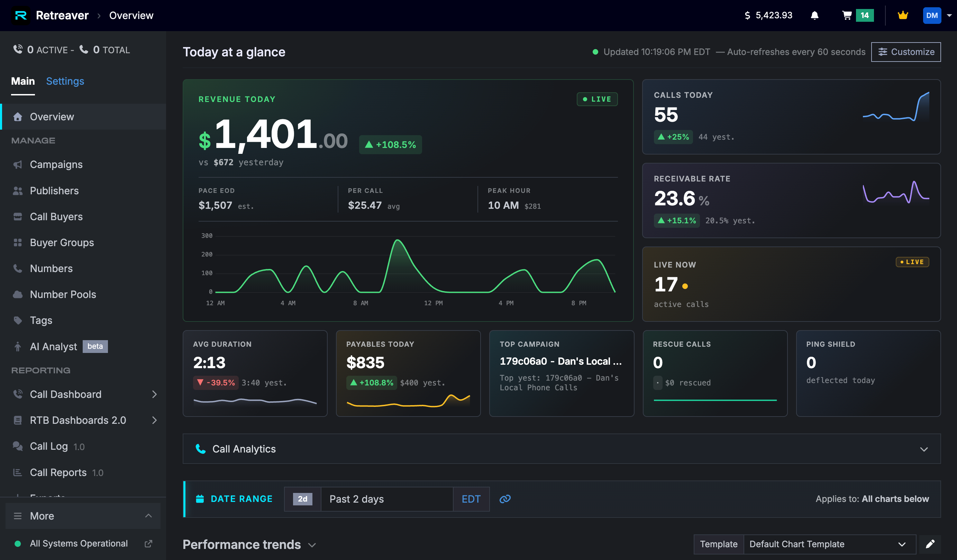Click the AI Analyst figure icon

click(17, 346)
